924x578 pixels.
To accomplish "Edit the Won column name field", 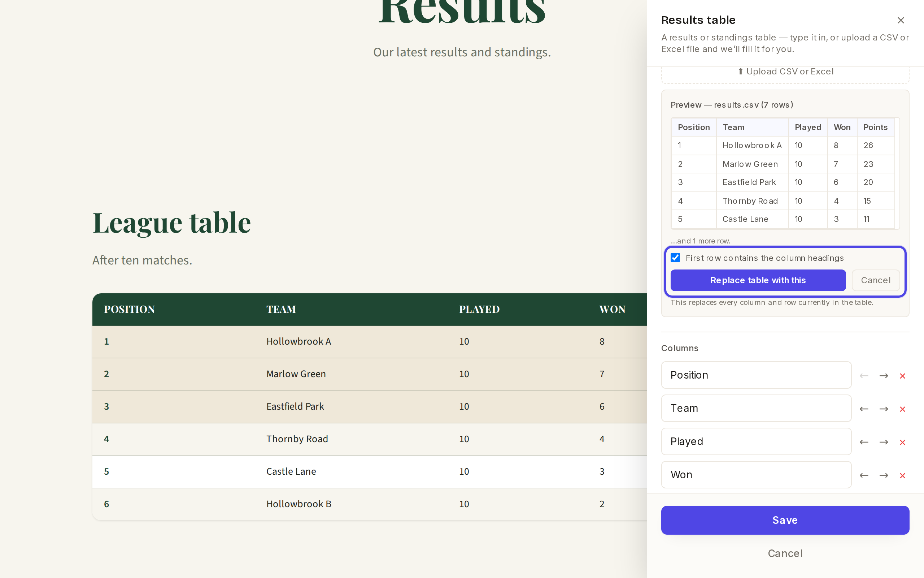I will [x=756, y=475].
